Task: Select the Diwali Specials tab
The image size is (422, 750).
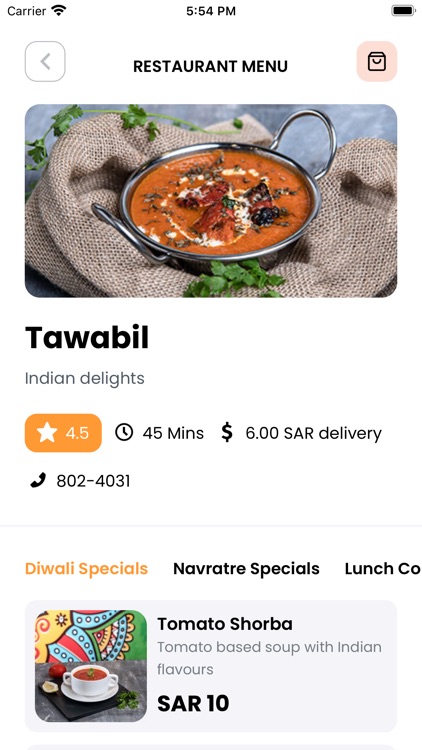Action: point(87,569)
